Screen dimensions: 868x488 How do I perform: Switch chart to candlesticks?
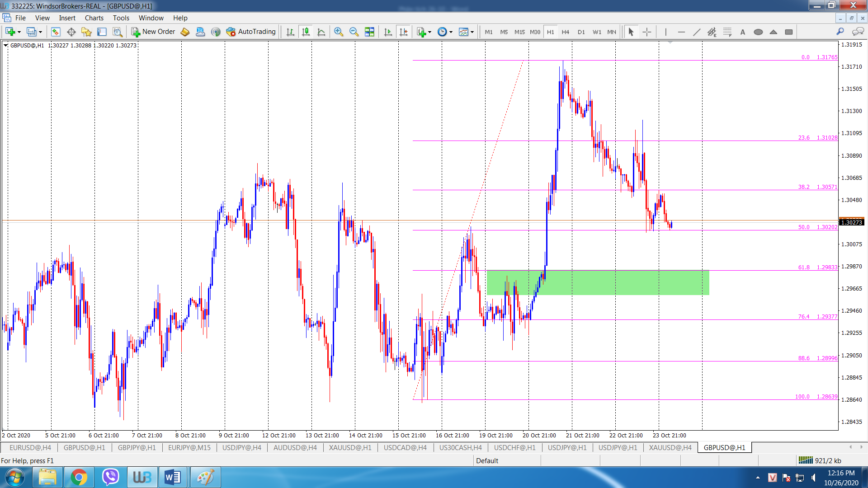pos(306,32)
